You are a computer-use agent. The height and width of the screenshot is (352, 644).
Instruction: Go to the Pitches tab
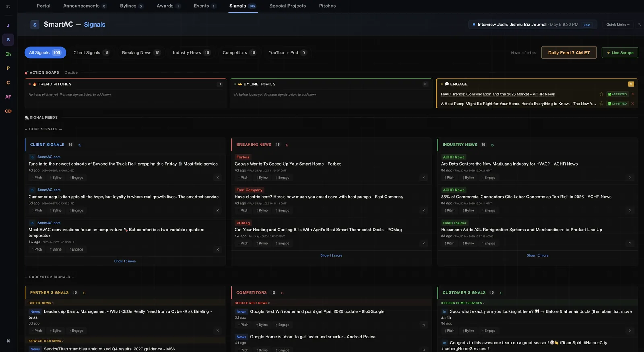[x=327, y=6]
